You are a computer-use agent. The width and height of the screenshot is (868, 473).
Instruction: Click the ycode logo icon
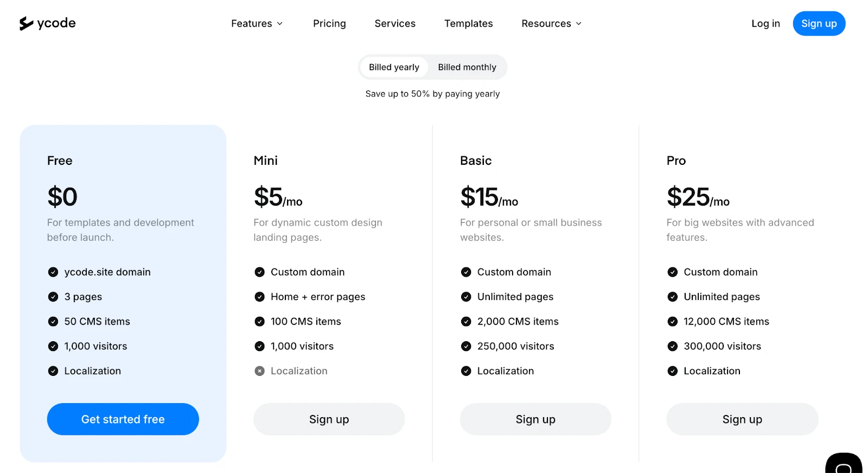point(26,23)
